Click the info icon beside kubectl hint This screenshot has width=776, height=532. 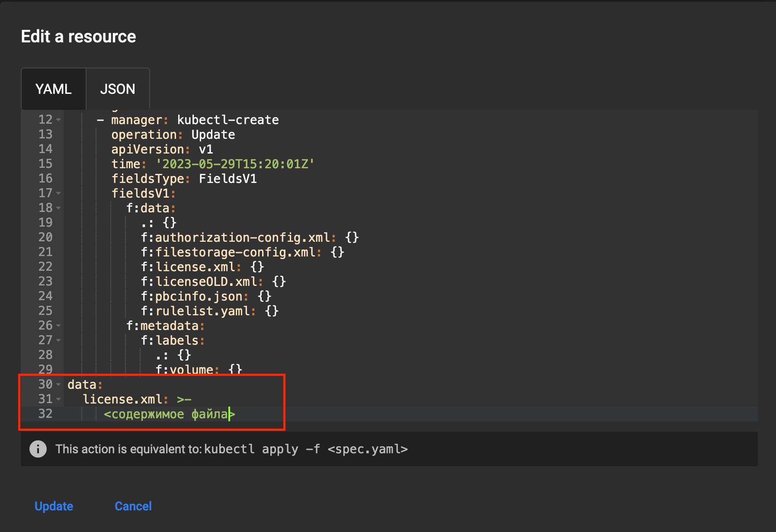[38, 449]
